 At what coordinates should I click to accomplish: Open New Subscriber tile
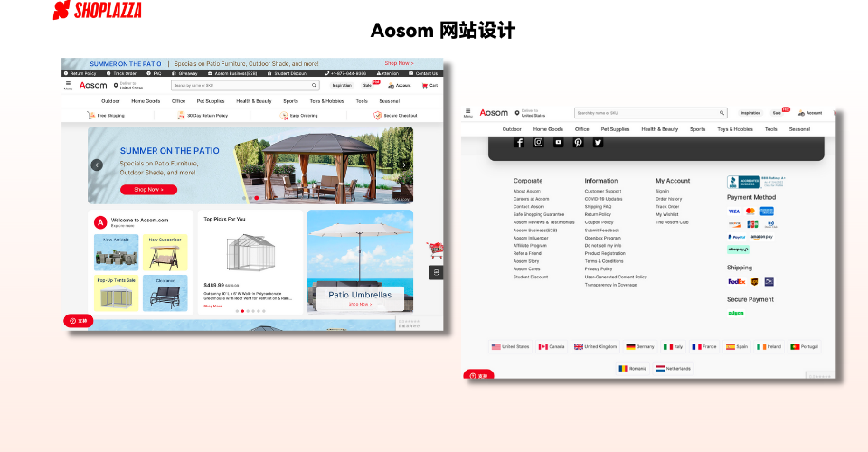(165, 252)
